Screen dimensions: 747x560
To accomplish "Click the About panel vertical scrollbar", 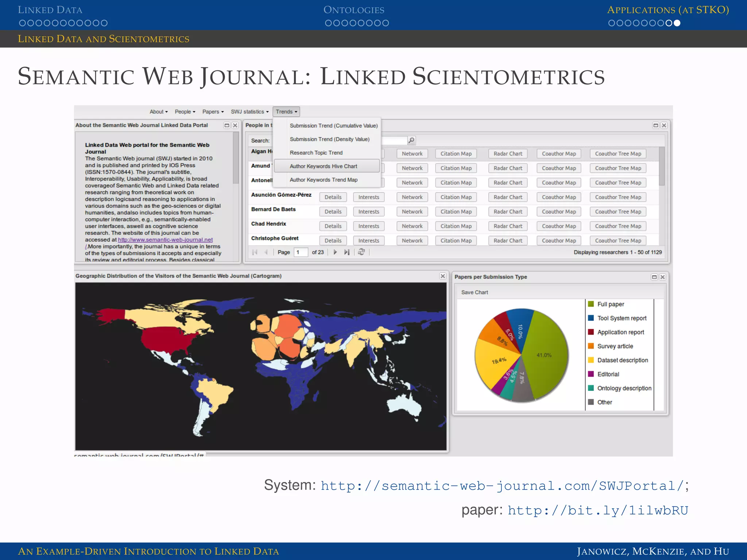I will tap(236, 159).
